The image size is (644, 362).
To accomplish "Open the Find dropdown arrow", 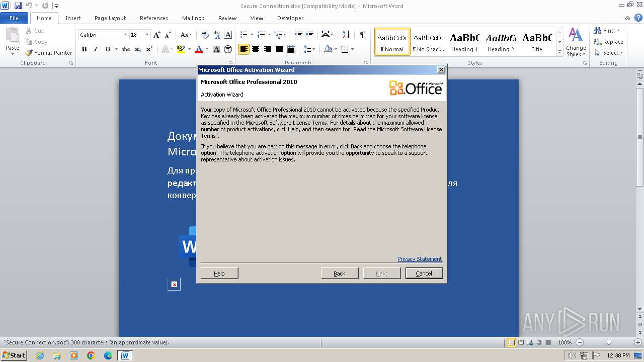I will click(618, 31).
